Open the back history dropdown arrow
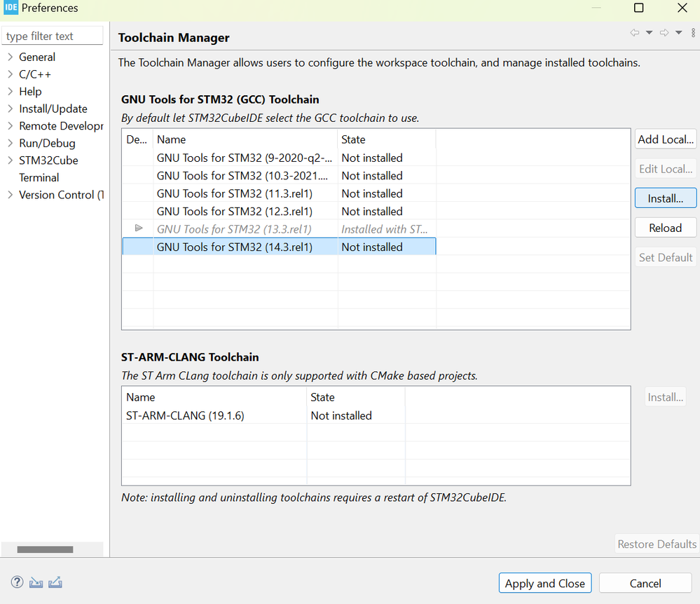This screenshot has height=604, width=700. tap(649, 33)
